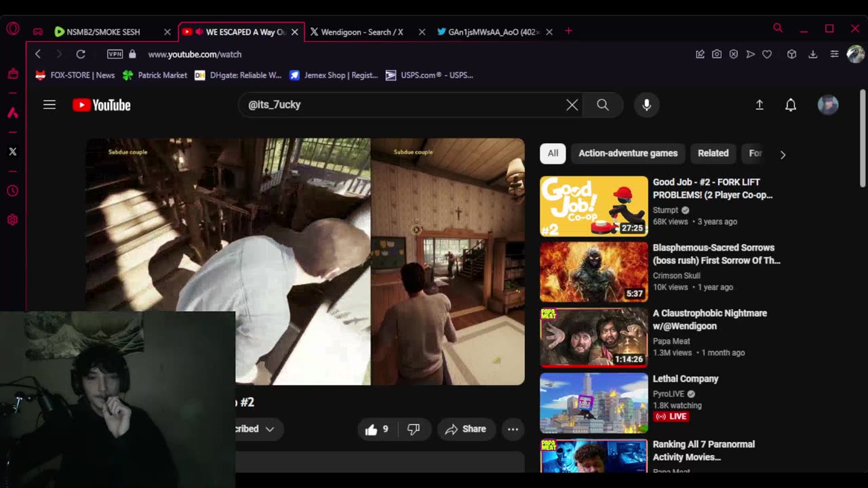Image resolution: width=868 pixels, height=488 pixels.
Task: Show more filter chips with right arrow
Action: point(783,154)
